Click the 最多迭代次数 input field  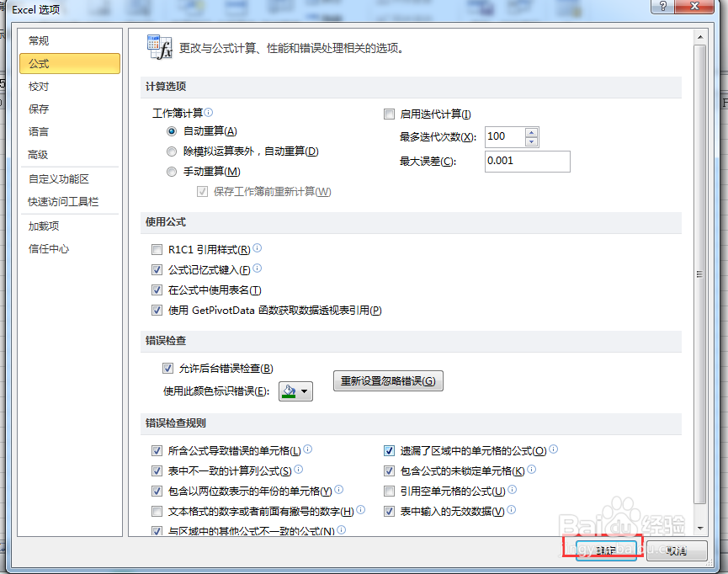(506, 136)
